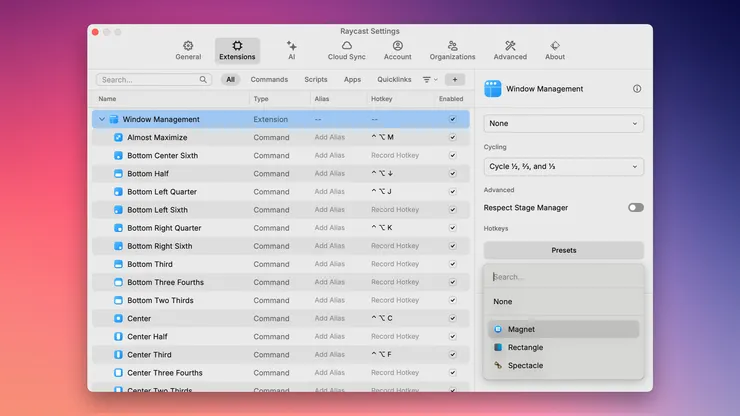740x416 pixels.
Task: Click the Bottom Left Quarter command icon
Action: point(118,192)
